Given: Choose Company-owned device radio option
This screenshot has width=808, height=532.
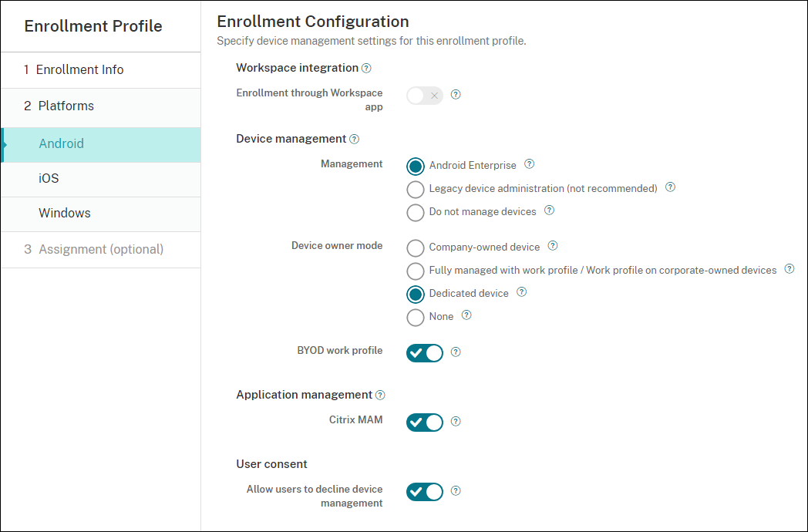Looking at the screenshot, I should [416, 247].
